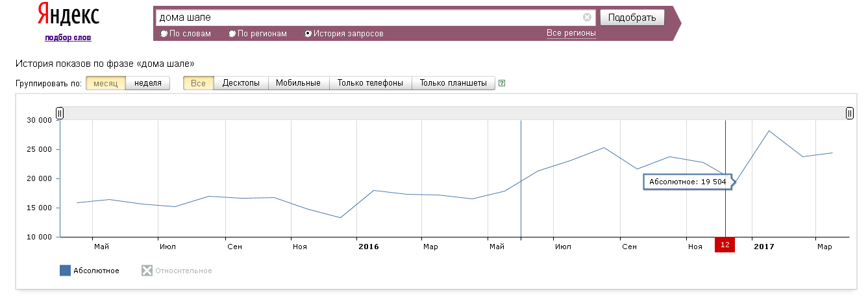Screen dimensions: 868x303
Task: Switch to the Десктопы tab
Action: coord(241,83)
